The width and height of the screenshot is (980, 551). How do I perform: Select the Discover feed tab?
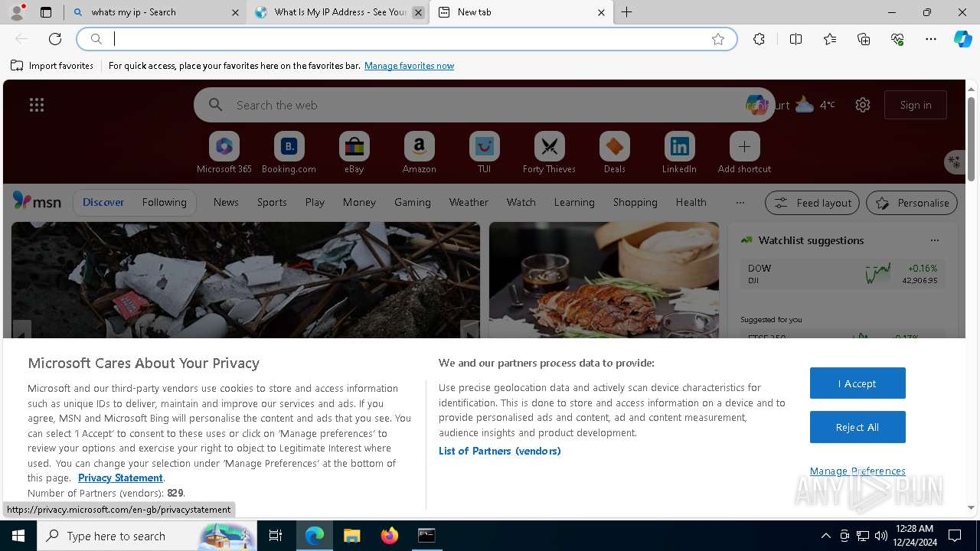click(x=103, y=202)
